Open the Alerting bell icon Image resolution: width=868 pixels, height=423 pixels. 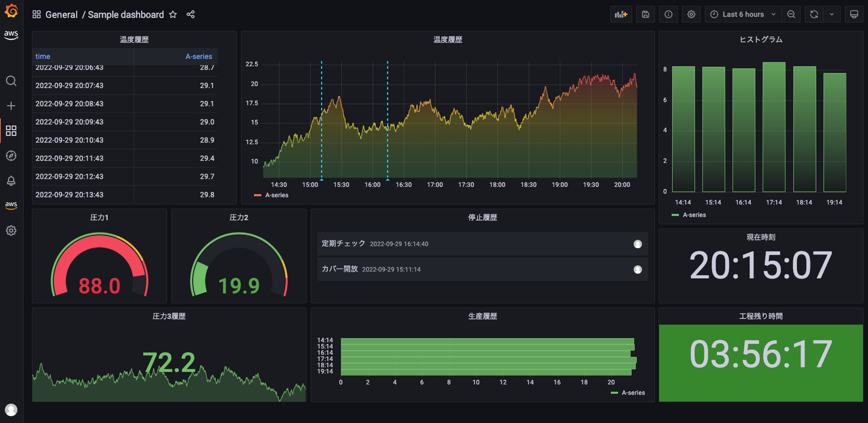tap(11, 180)
